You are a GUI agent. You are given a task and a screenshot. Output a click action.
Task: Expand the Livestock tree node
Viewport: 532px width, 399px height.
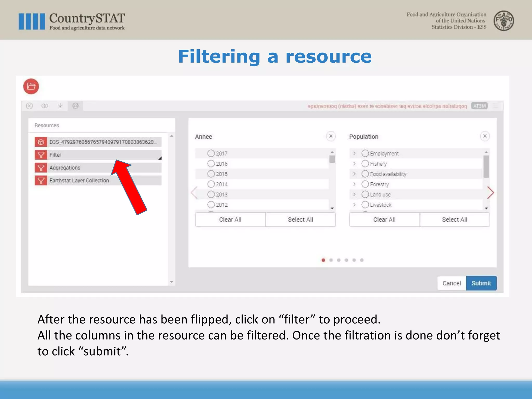354,205
